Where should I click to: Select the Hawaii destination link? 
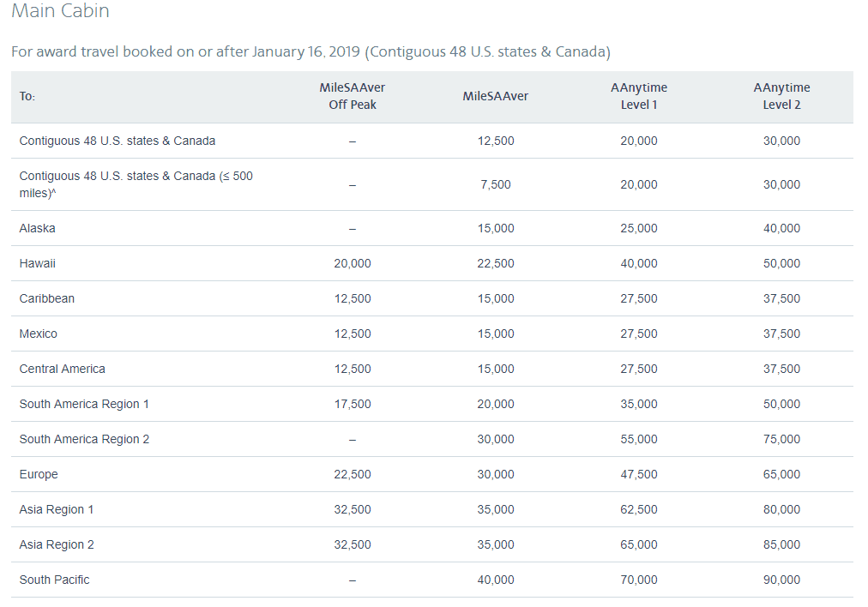click(36, 263)
